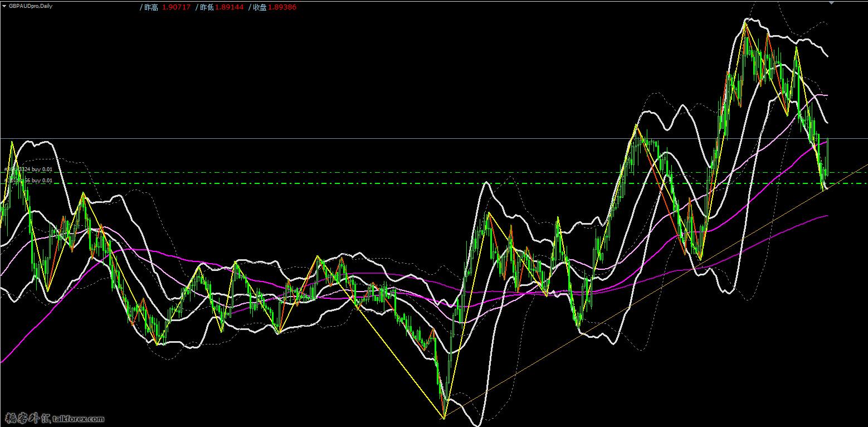Screen dimensions: 868x427
Task: Click the close value 1.89386
Action: (282, 7)
